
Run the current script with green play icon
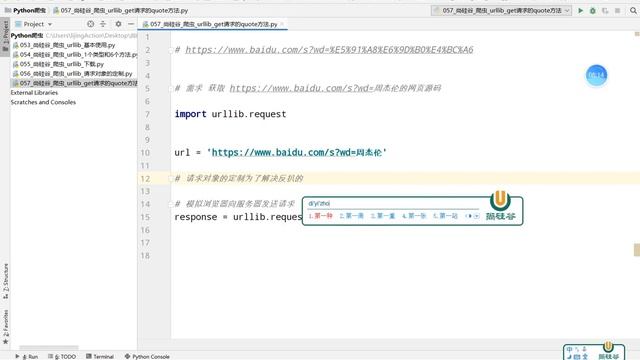580,11
